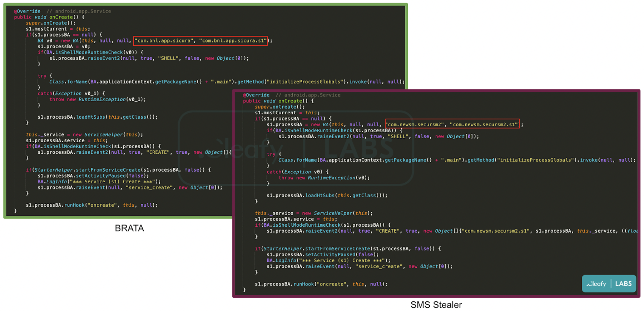Screen dimensions: 644x311
Task: Click the "service_create" string in SMS Stealer panel
Action: 379,266
